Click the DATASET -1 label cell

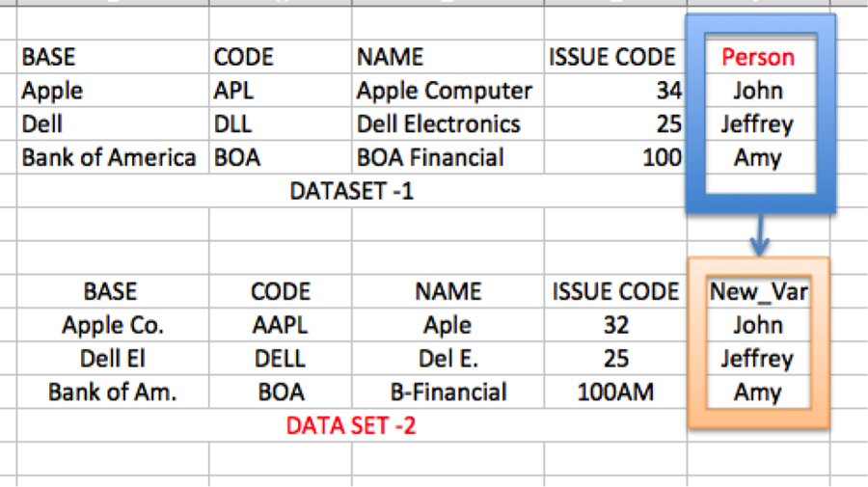(x=351, y=191)
